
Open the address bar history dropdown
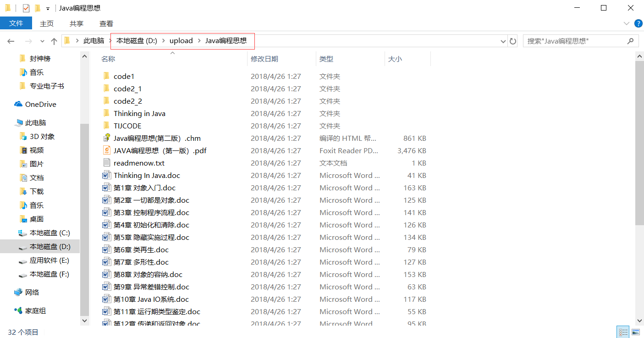tap(503, 41)
